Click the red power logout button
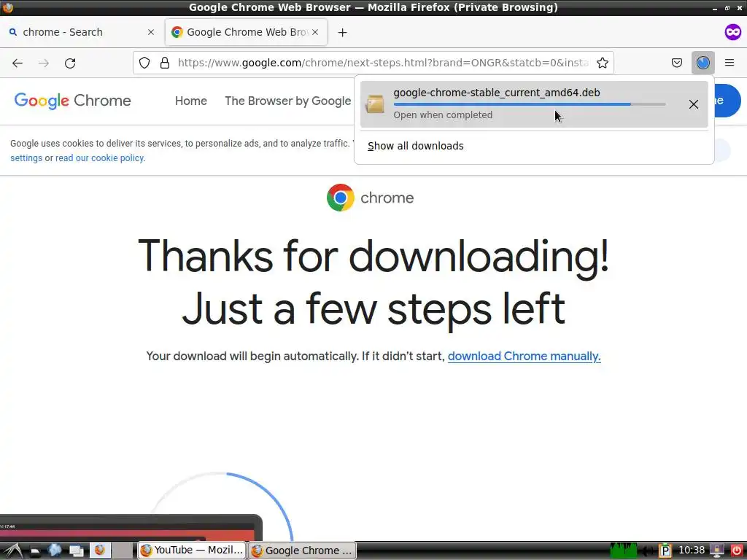Screen dimensions: 747x560 737,550
